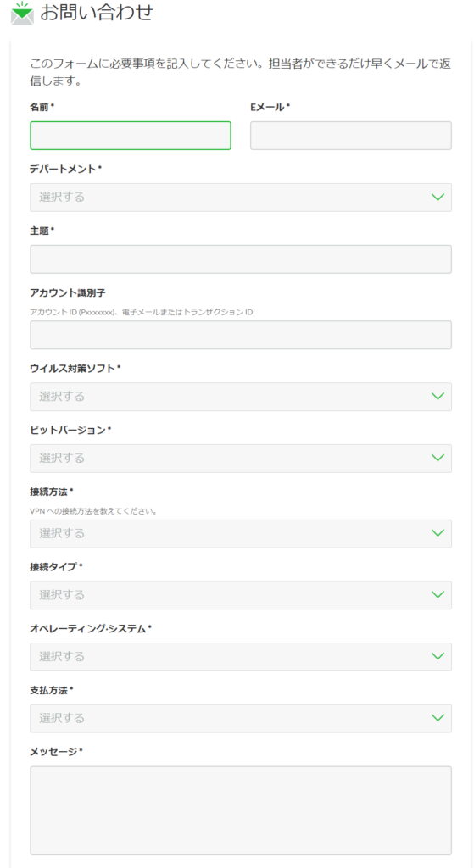Open the デパートメント select box

coord(241,197)
